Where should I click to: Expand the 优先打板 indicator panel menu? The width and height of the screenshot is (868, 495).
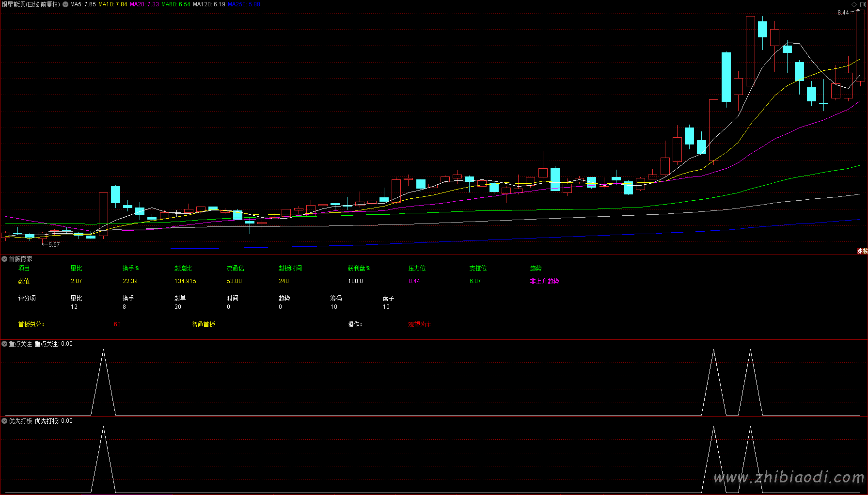click(4, 421)
